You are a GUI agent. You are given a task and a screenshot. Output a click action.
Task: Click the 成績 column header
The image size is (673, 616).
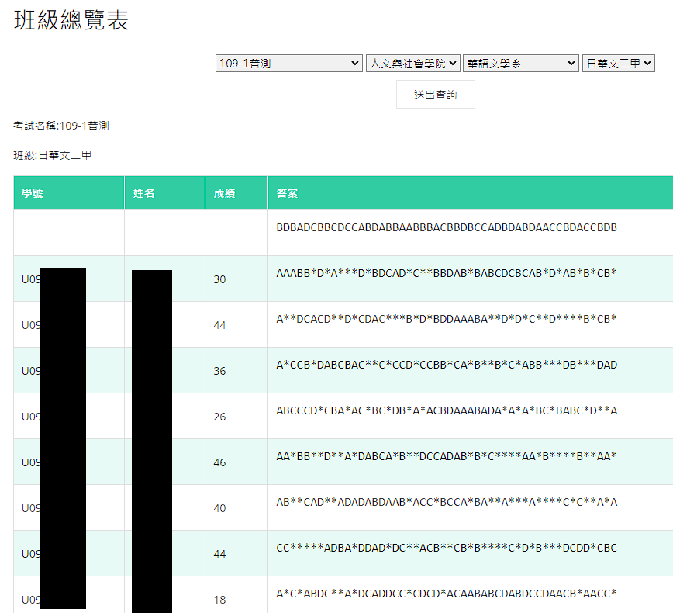pos(225,193)
